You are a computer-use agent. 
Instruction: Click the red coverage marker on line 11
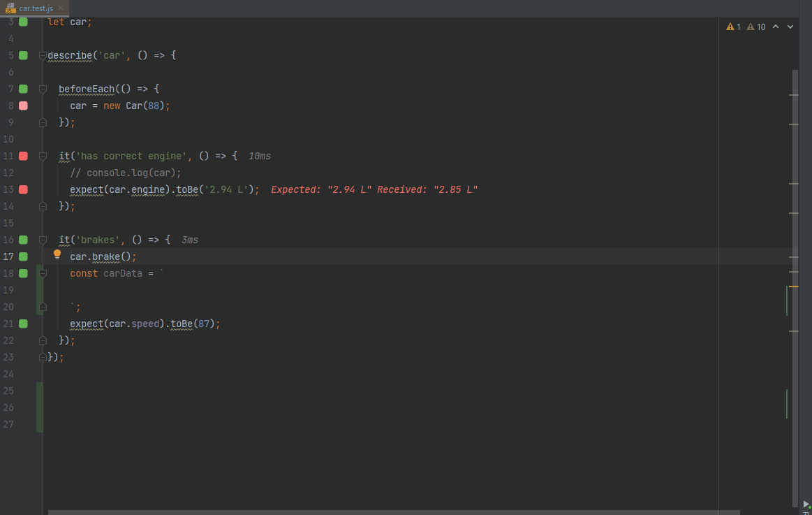[23, 156]
